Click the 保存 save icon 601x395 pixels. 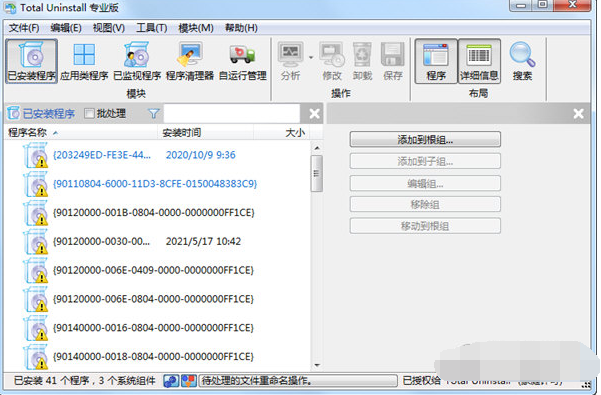tap(392, 61)
